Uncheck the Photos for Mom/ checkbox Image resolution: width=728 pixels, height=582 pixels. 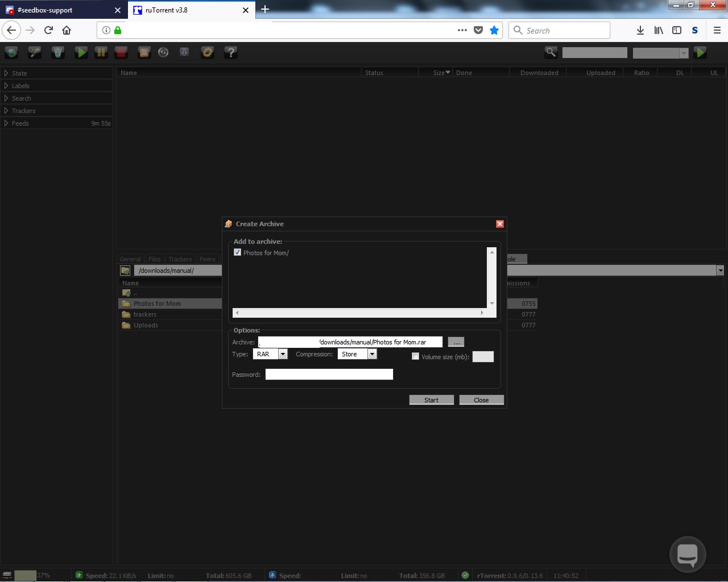[238, 252]
